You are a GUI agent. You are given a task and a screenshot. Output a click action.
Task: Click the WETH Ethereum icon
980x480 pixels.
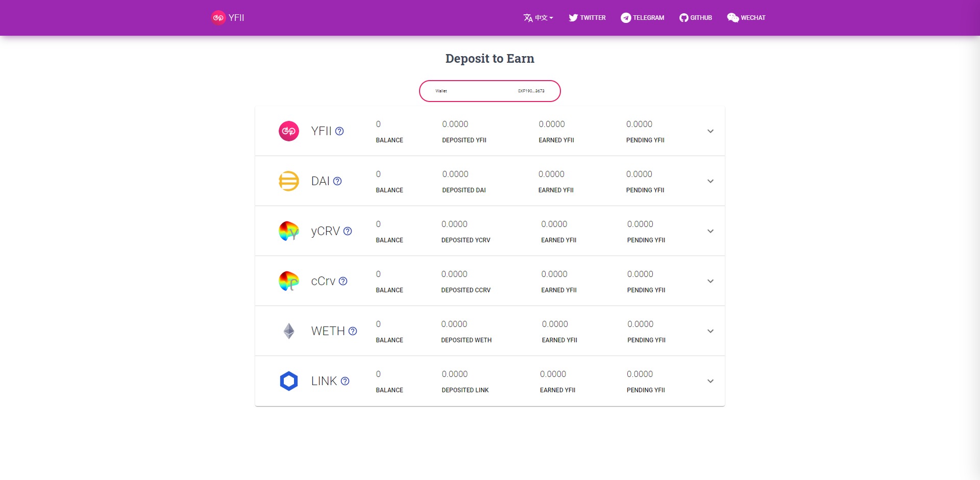289,331
